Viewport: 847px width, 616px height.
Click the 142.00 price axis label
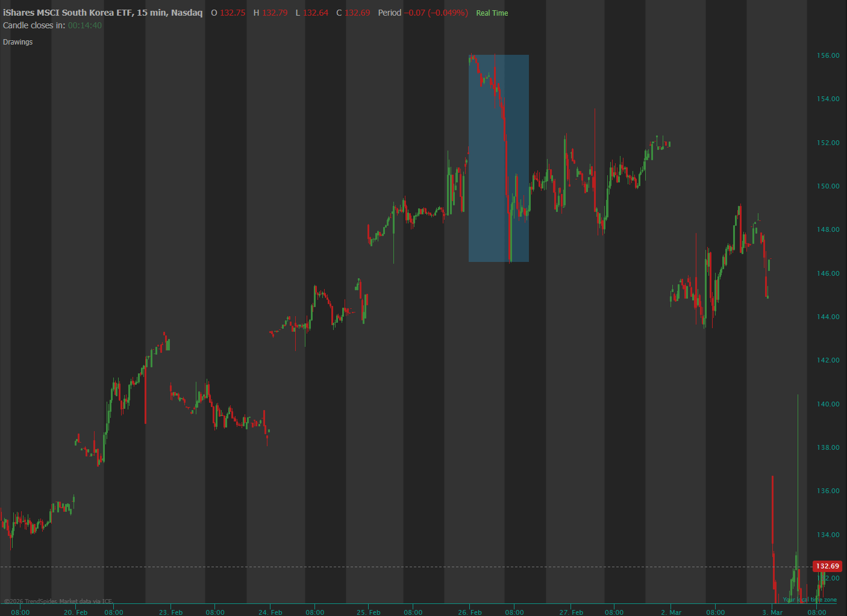[828, 360]
